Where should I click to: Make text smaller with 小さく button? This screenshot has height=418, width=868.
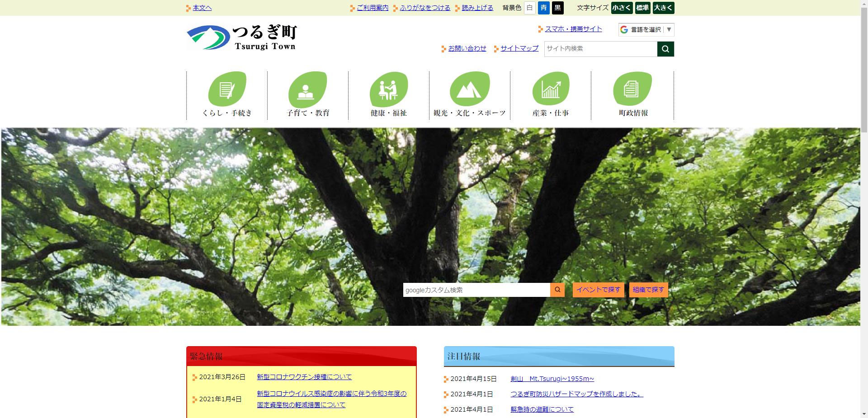[622, 8]
